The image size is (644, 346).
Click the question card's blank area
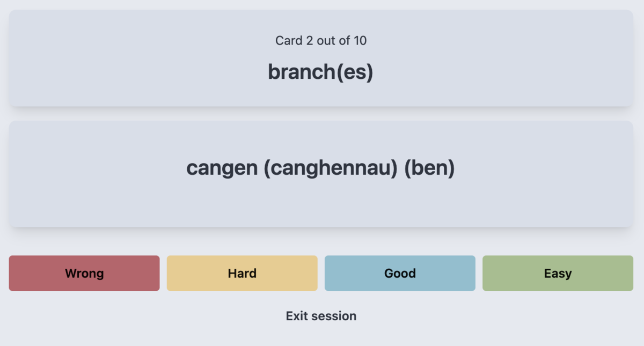point(107,59)
